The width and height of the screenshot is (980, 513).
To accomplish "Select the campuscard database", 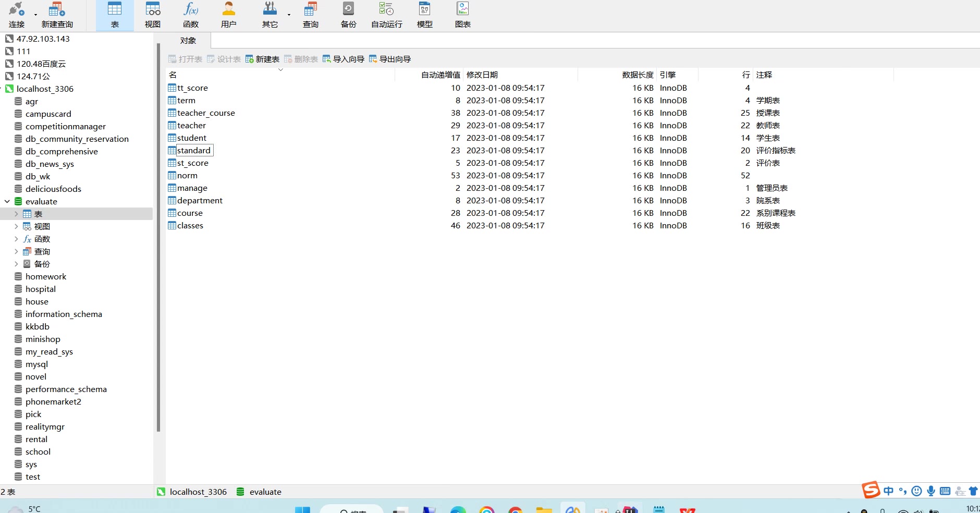I will coord(48,114).
